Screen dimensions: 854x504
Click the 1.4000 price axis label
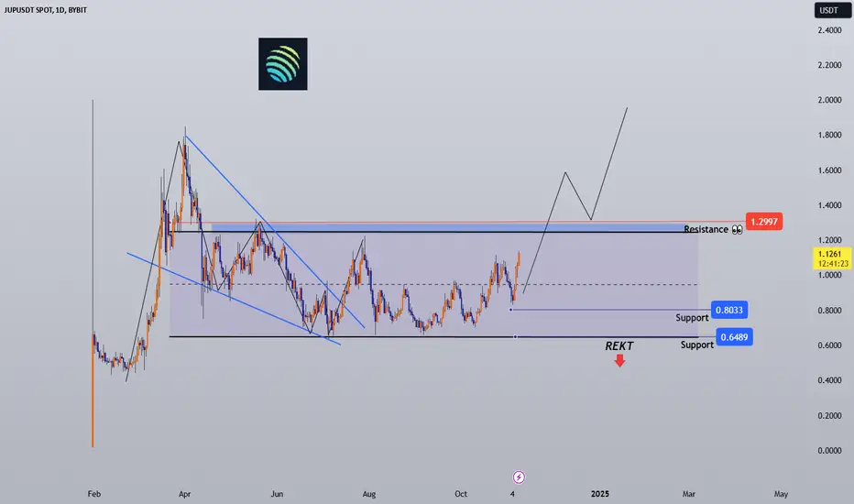[829, 205]
